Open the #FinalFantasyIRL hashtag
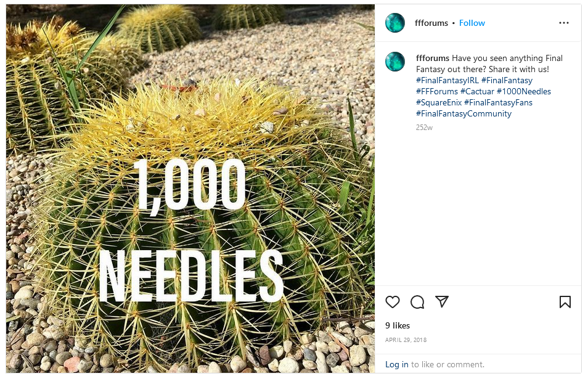 point(447,80)
